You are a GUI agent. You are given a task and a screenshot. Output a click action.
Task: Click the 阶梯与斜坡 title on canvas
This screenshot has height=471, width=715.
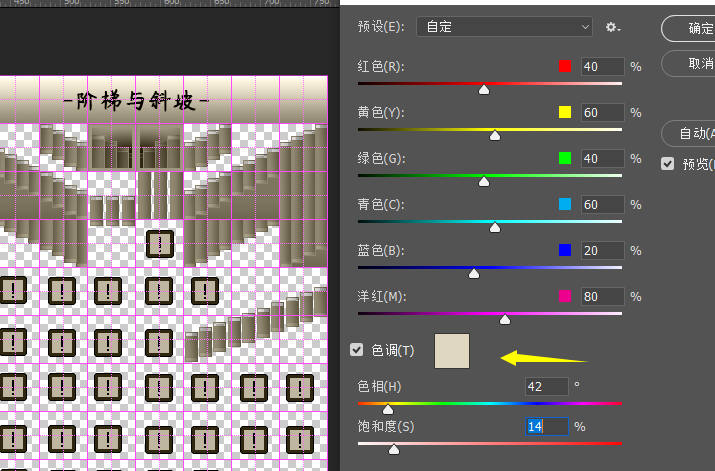point(135,102)
